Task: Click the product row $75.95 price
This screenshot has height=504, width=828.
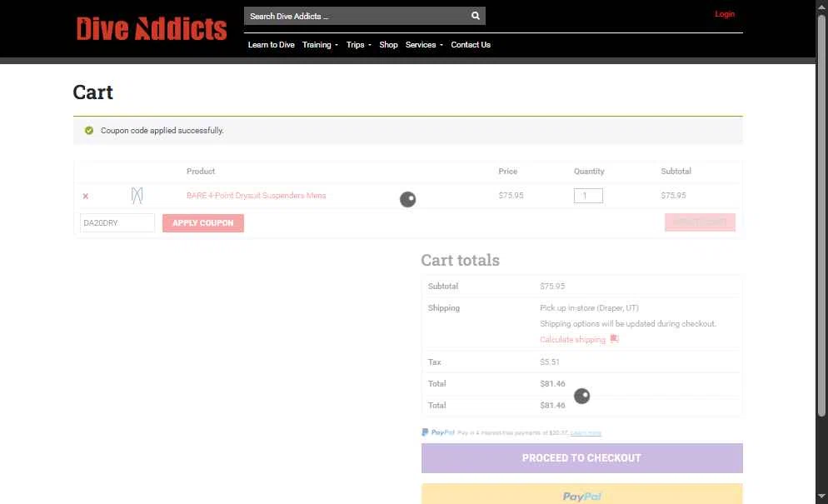Action: [x=511, y=196]
